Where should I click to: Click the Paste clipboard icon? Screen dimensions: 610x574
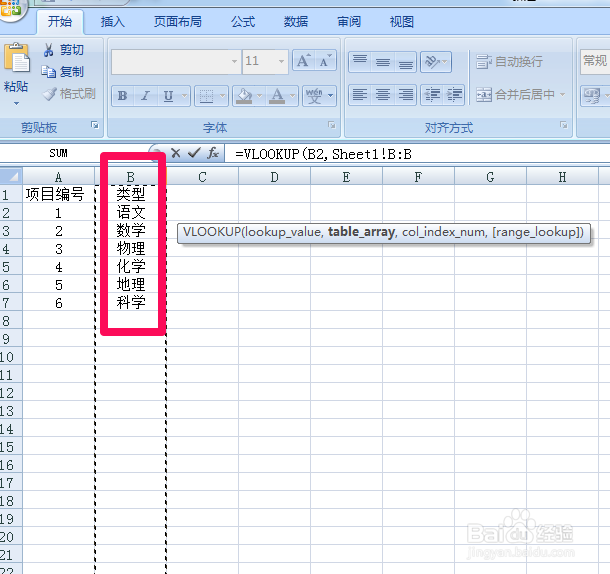(x=16, y=58)
